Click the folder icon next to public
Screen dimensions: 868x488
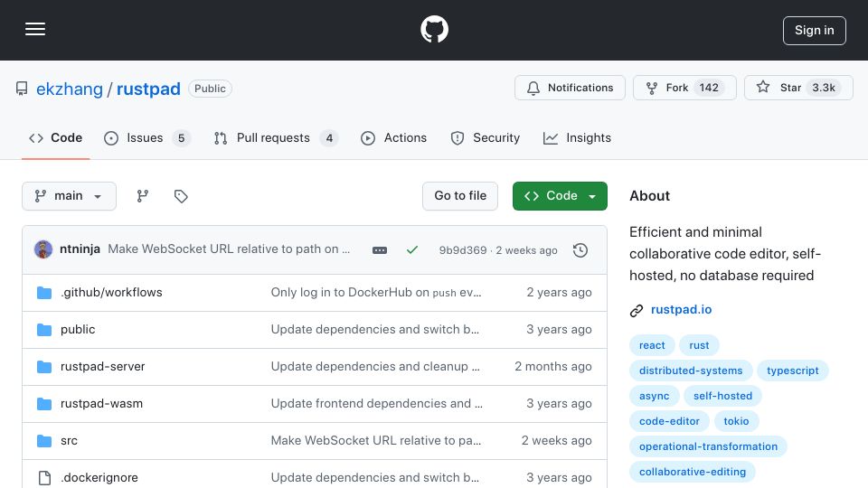click(44, 330)
